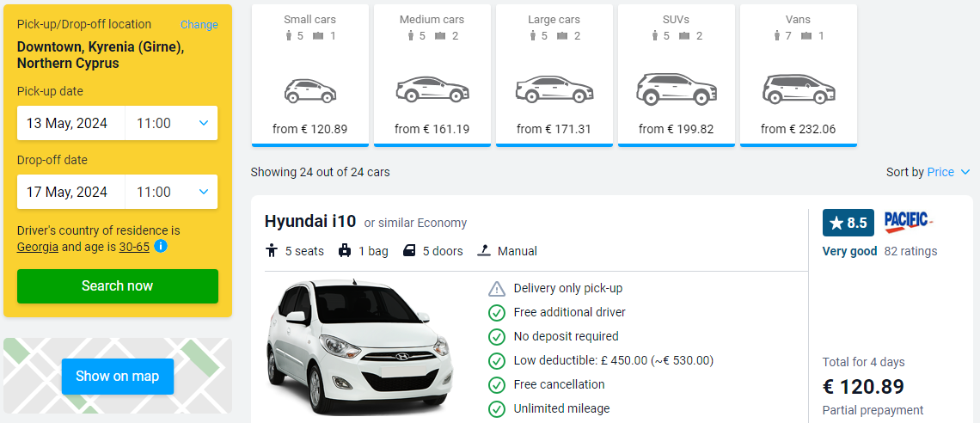Click the Large cars car icon
The height and width of the screenshot is (423, 980).
(x=554, y=89)
